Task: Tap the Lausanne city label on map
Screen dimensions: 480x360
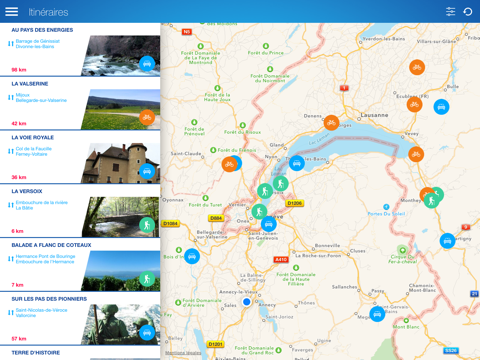Action: 374,115
